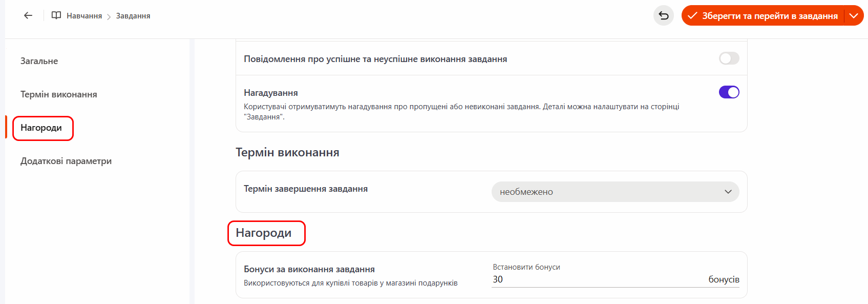Click the Термін виконання section heading
The image size is (868, 304).
287,153
